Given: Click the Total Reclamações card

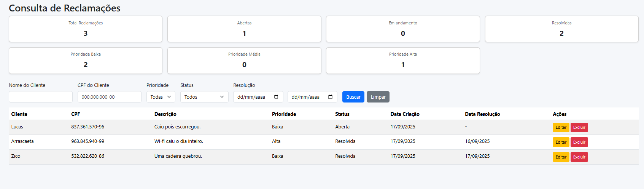Looking at the screenshot, I should (86, 29).
